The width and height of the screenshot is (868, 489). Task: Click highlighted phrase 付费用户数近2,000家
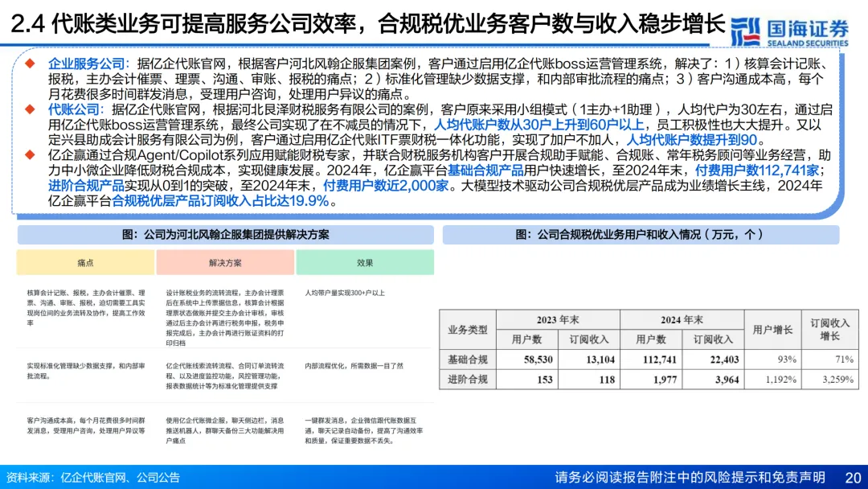[386, 186]
